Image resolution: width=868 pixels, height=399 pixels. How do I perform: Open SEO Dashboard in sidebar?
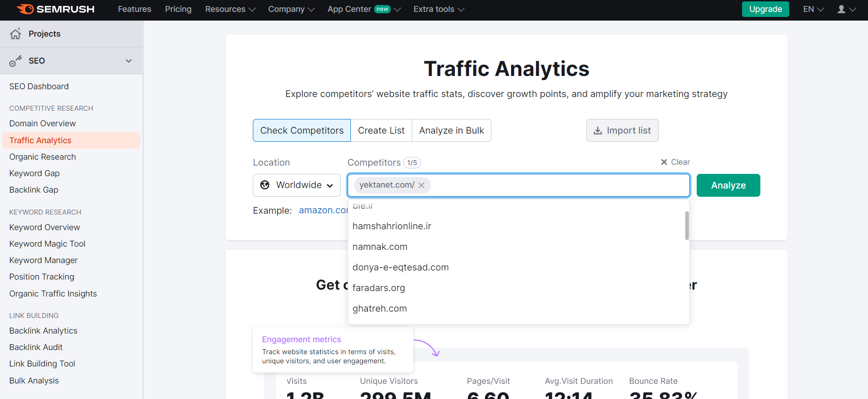(39, 86)
